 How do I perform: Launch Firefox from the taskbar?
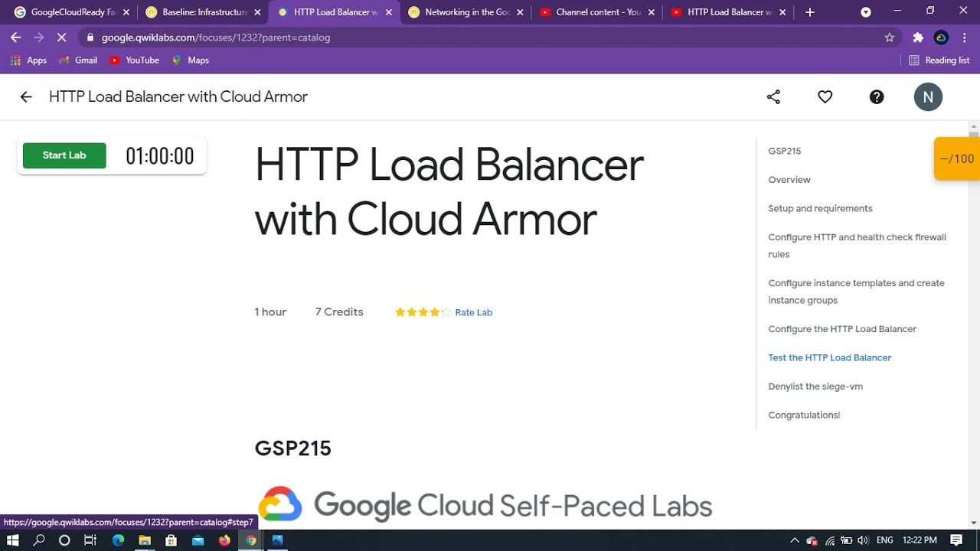coord(224,540)
